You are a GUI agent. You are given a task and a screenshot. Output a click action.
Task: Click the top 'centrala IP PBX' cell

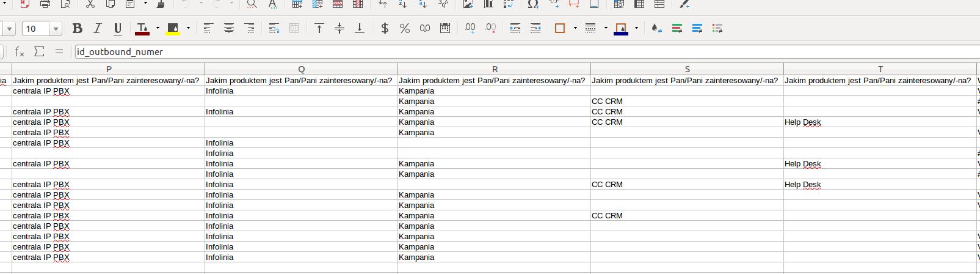[109, 91]
